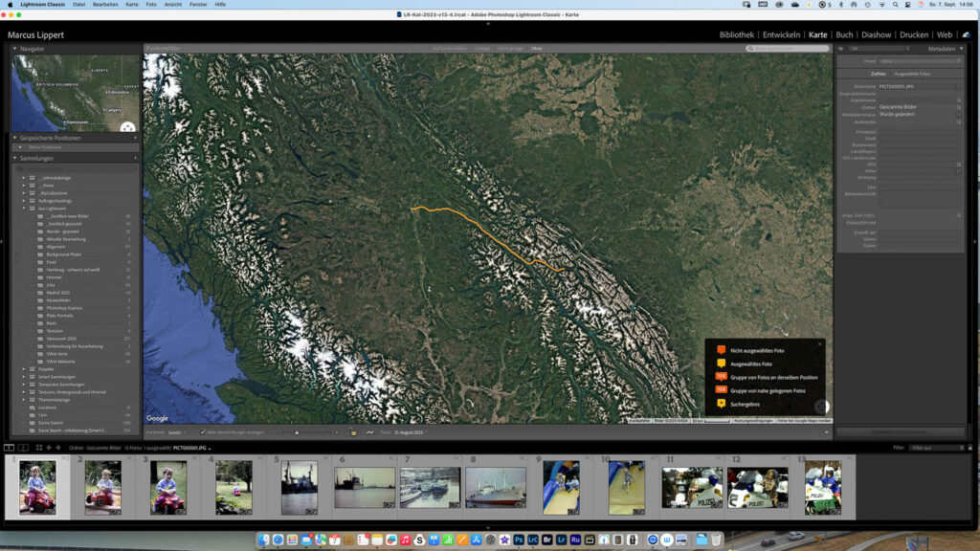
Task: Select the Madrid 2025 collection
Action: point(57,293)
